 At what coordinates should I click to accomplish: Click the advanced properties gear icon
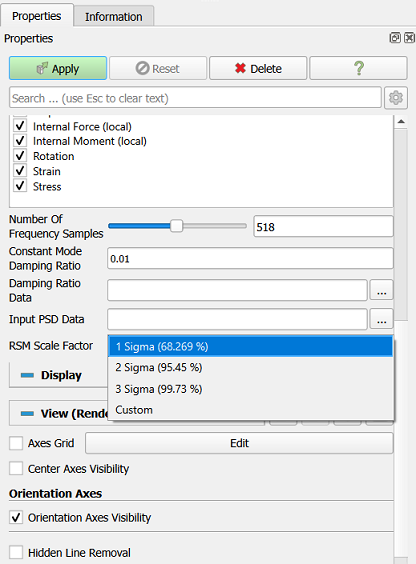[396, 97]
